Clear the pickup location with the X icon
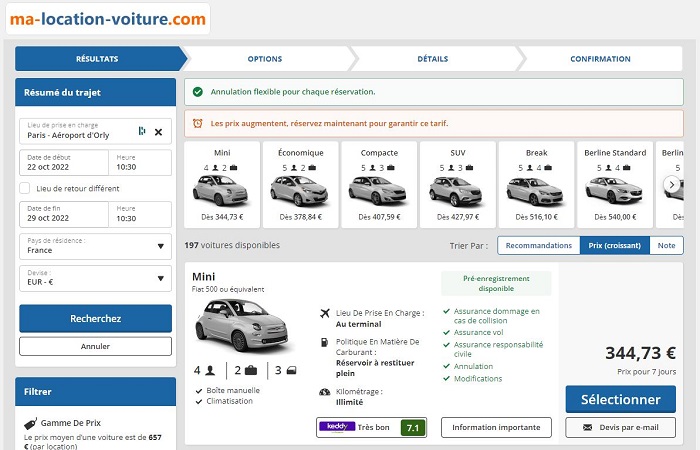The width and height of the screenshot is (700, 450). coord(158,132)
